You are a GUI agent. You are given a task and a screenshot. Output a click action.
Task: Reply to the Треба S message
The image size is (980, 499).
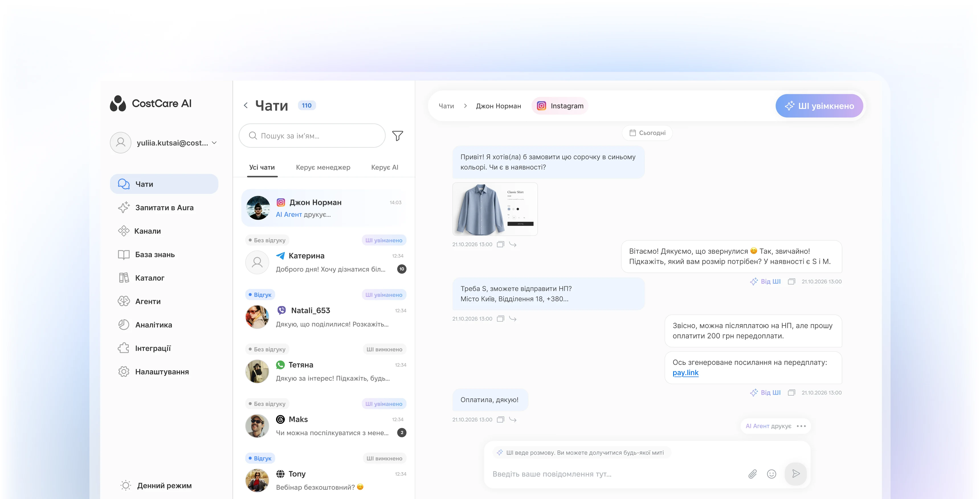coord(513,319)
